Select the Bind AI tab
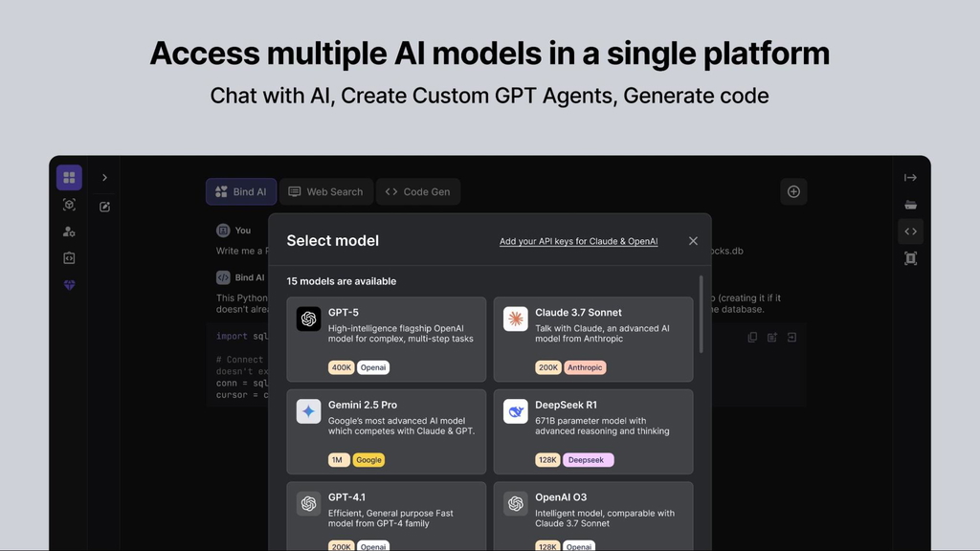Image resolution: width=980 pixels, height=551 pixels. [241, 192]
